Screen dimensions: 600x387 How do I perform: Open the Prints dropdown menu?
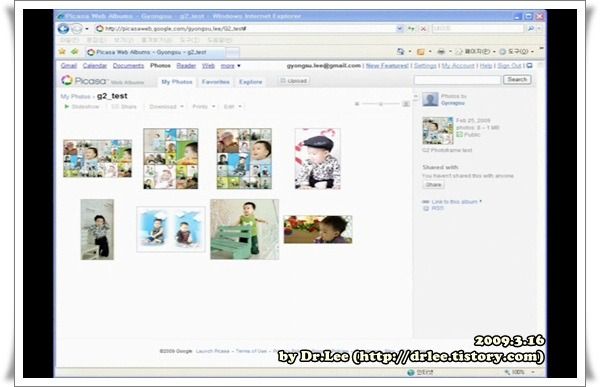204,106
